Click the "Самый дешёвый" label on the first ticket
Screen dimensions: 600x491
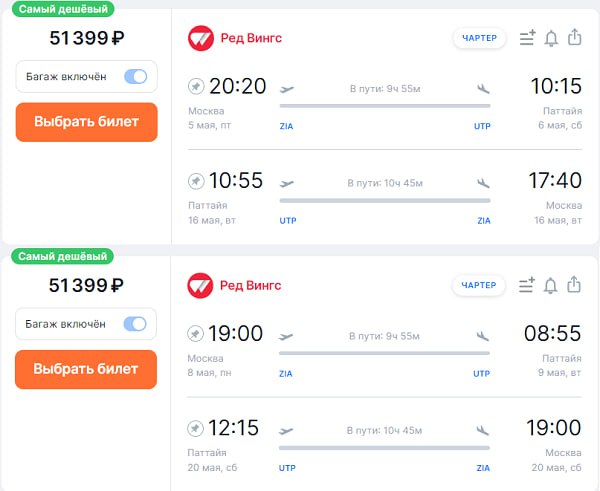click(x=63, y=8)
